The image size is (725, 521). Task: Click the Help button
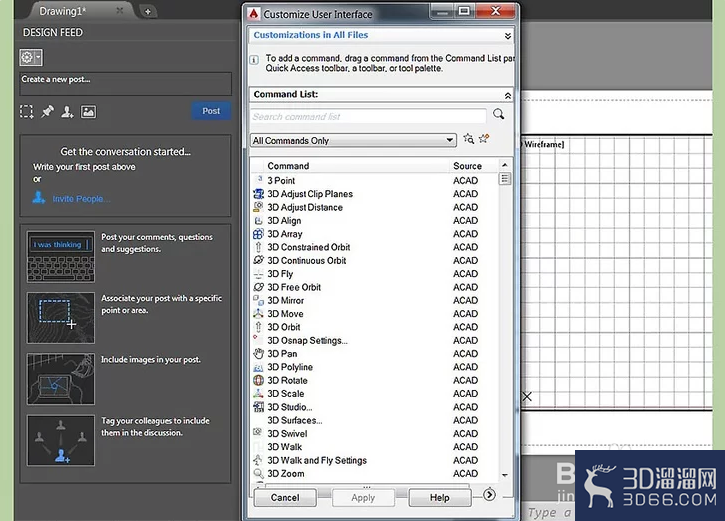click(x=439, y=497)
